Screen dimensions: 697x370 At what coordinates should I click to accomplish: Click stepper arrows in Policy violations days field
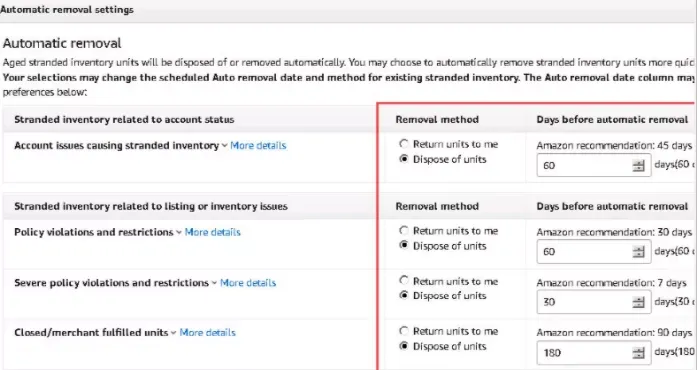point(638,252)
